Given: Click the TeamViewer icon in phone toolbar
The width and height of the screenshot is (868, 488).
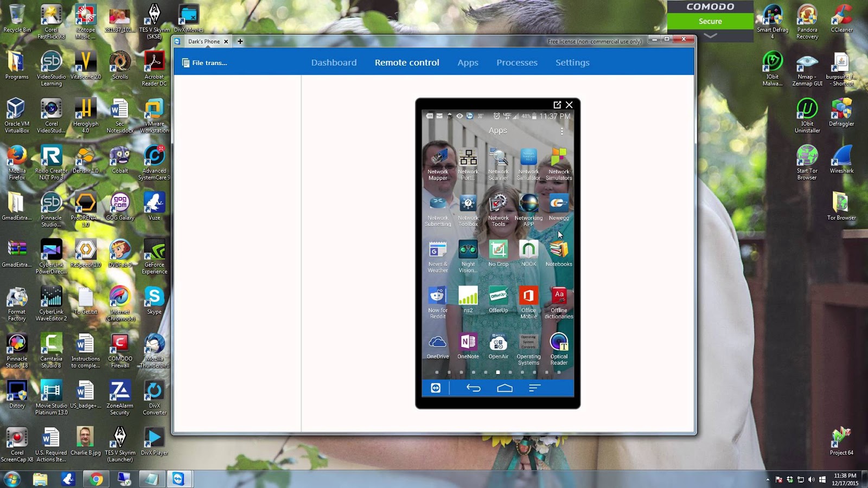Looking at the screenshot, I should 436,388.
